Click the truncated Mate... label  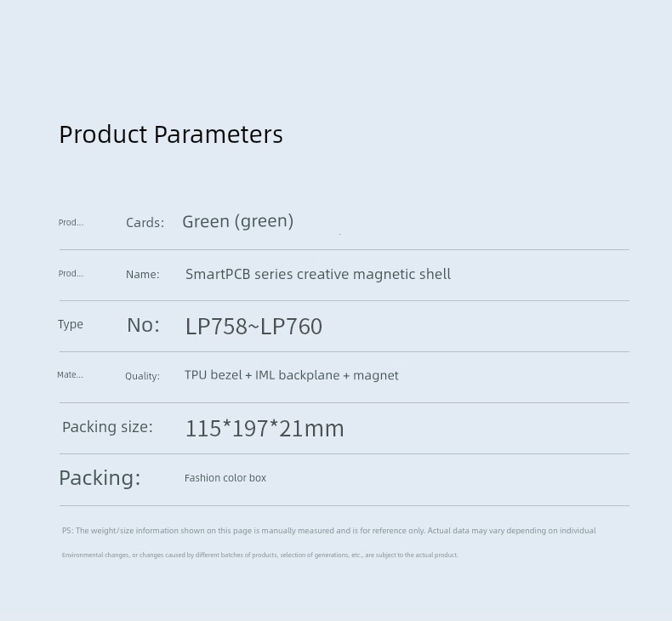coord(70,374)
